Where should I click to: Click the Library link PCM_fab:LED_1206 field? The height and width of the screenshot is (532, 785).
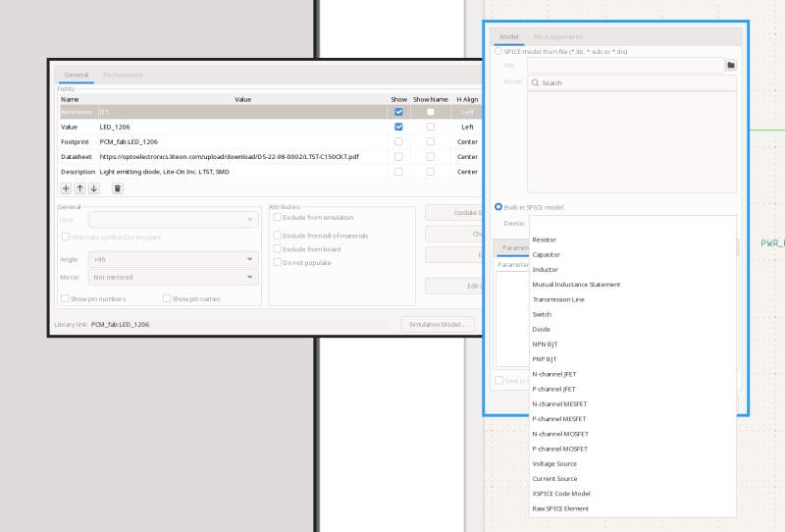click(238, 325)
